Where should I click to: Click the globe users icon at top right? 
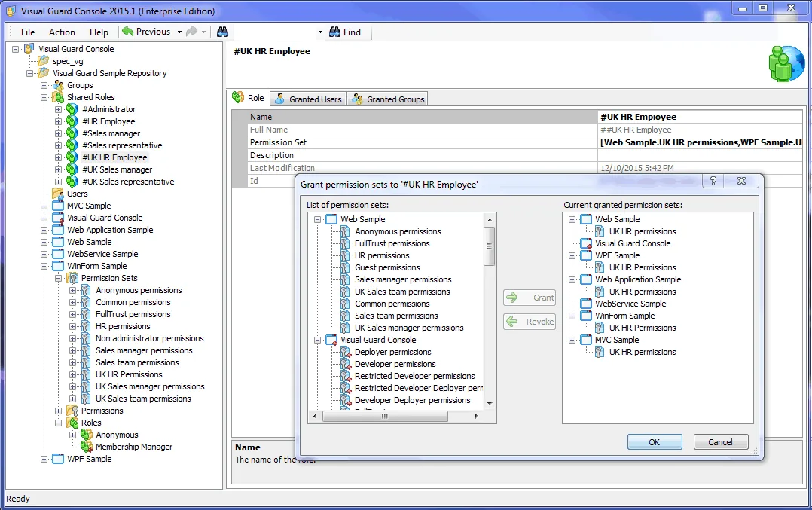point(786,63)
